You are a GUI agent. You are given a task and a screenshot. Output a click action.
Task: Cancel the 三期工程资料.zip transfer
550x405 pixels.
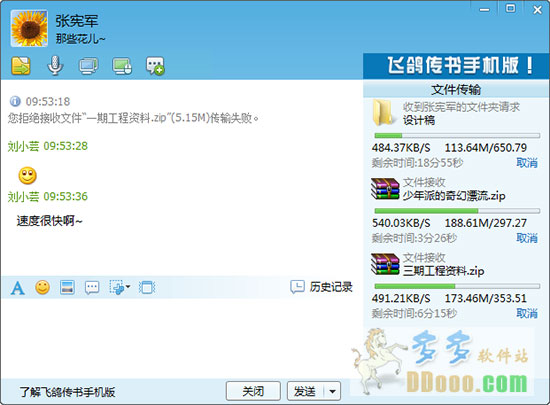[527, 313]
